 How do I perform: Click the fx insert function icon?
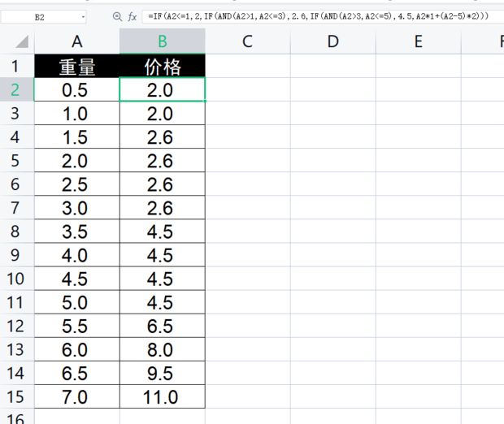(133, 17)
